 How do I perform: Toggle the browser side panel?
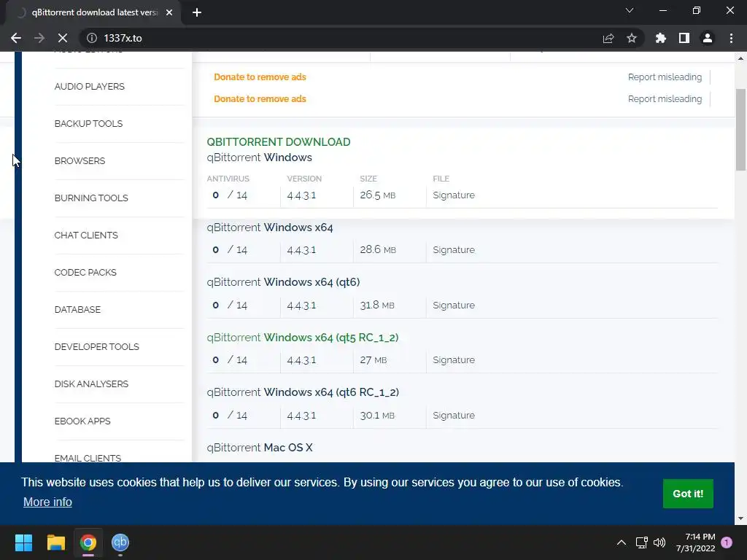tap(684, 38)
